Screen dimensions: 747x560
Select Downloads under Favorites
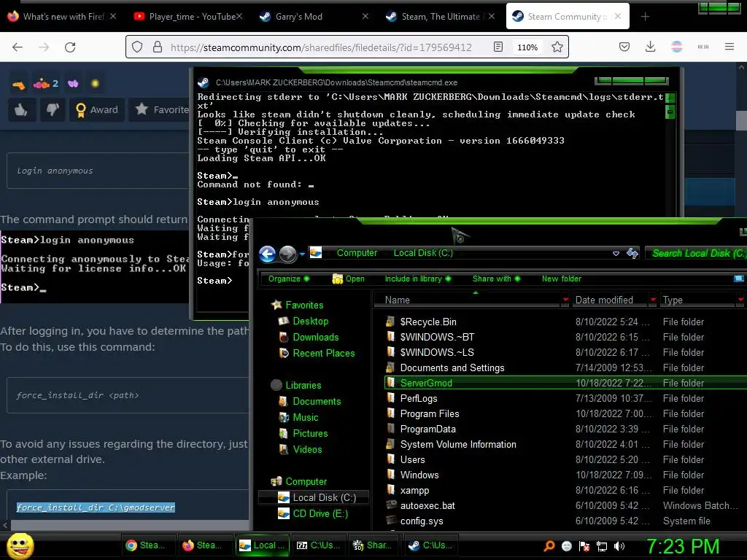(315, 337)
